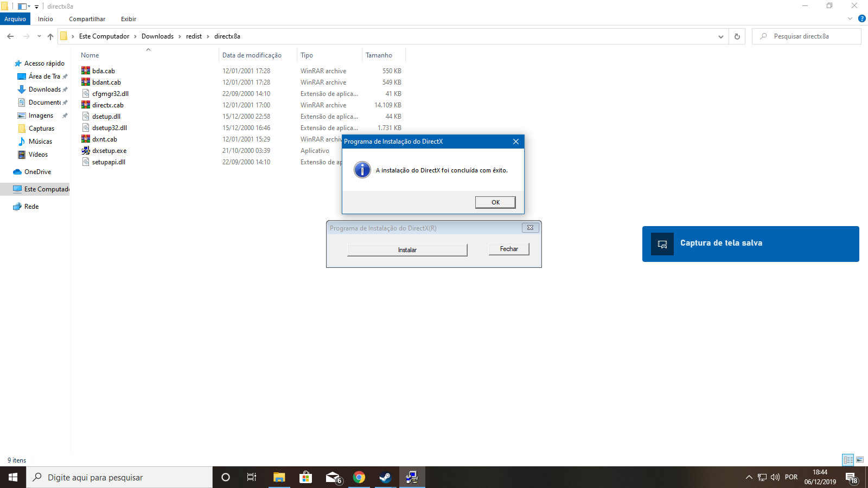Screen dimensions: 868x488
Task: Switch to details view icon in status bar
Action: click(848, 460)
